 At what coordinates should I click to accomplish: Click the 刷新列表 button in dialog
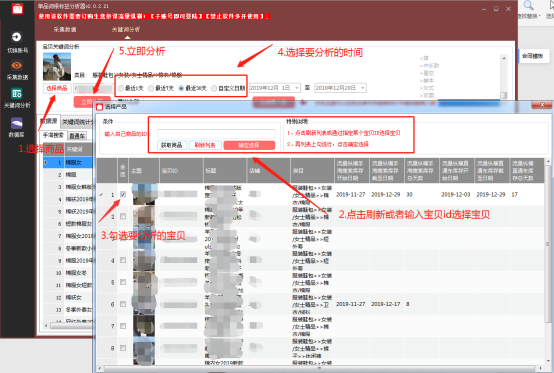click(x=205, y=145)
